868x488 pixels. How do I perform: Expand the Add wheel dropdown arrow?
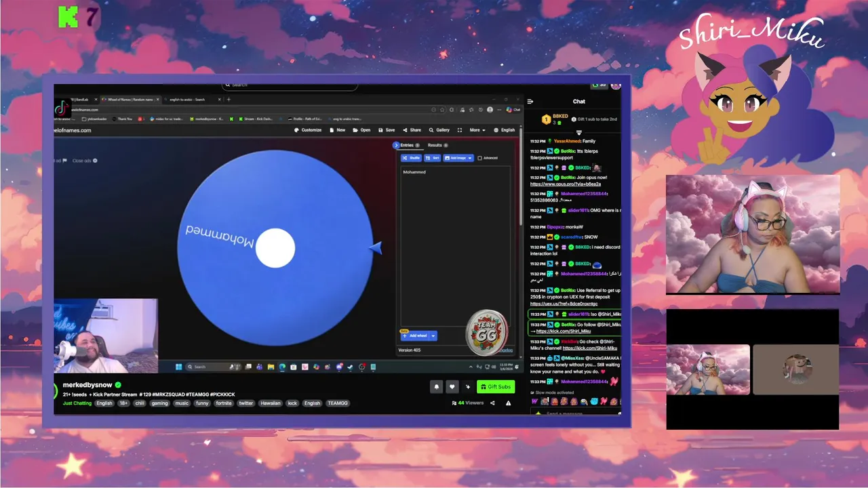(x=433, y=335)
